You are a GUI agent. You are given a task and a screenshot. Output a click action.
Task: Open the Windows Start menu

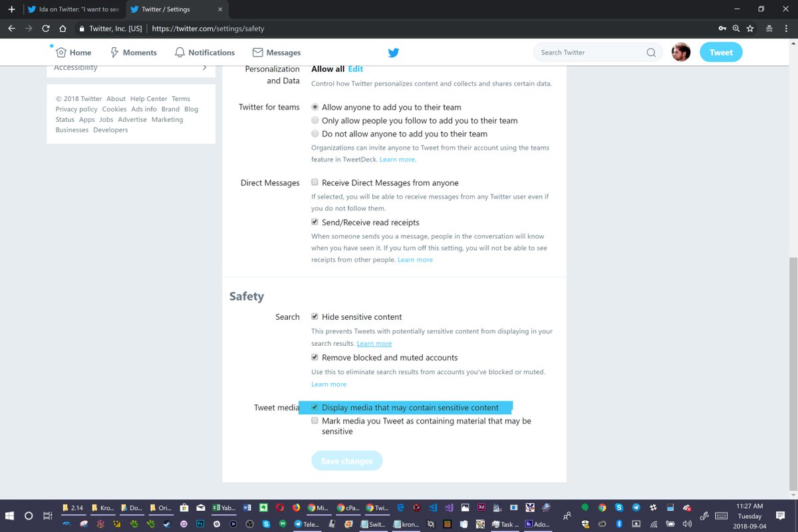[x=11, y=516]
